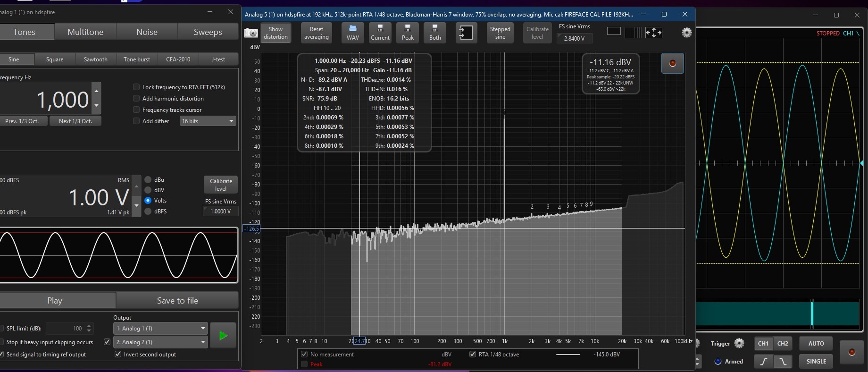This screenshot has width=868, height=372.
Task: Select falling edge trigger slope
Action: point(783,362)
